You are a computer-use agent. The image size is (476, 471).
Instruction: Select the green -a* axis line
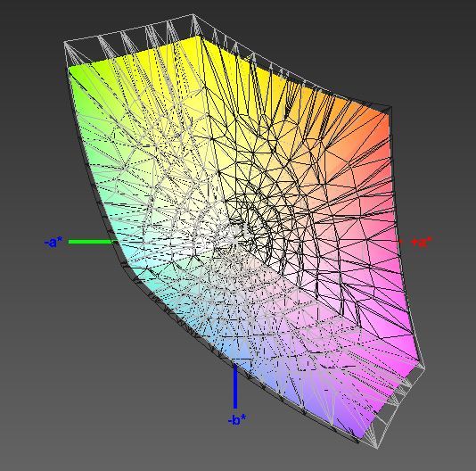pos(91,242)
